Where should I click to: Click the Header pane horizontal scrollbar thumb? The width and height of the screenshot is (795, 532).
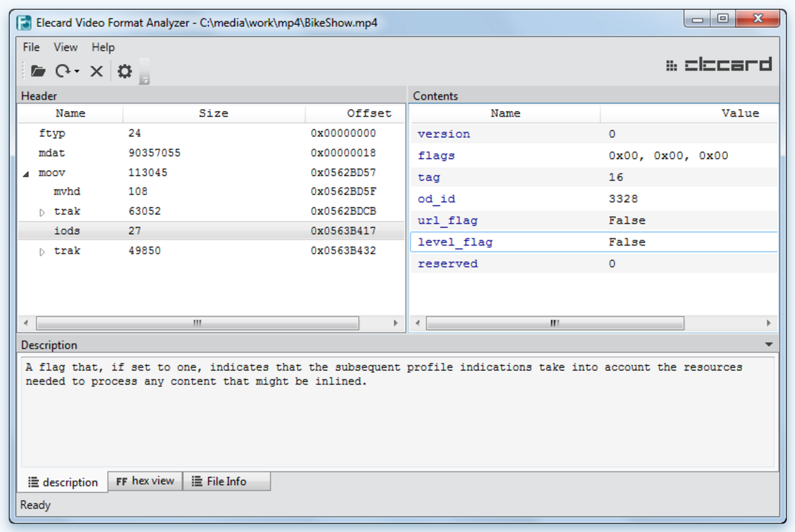click(x=197, y=323)
